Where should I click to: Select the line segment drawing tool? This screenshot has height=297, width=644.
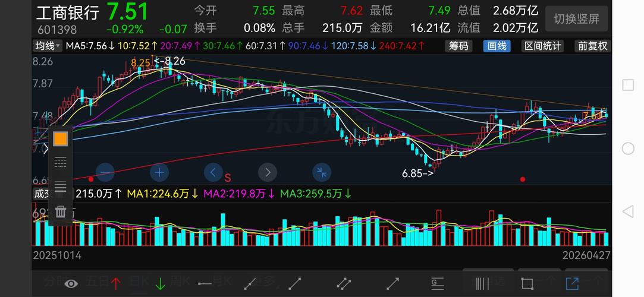point(295,283)
